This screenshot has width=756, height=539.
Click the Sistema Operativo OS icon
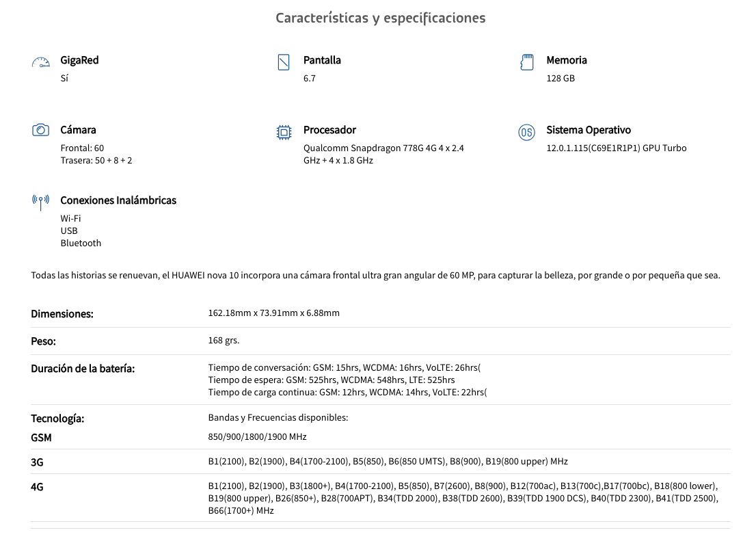pos(526,132)
